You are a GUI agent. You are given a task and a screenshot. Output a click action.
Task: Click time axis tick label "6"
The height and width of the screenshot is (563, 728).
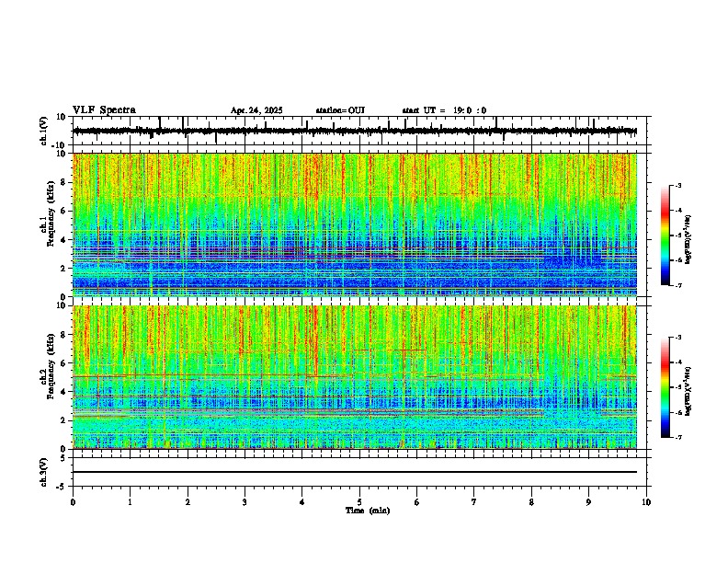417,502
